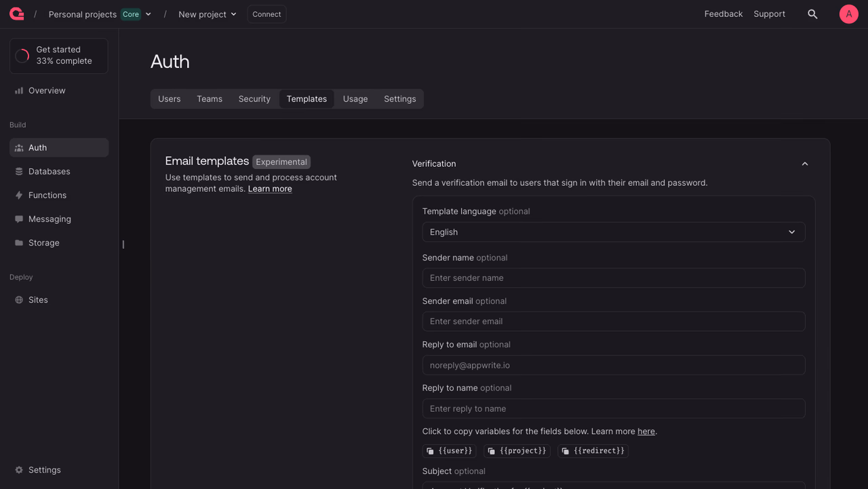Open Messaging section in sidebar

click(x=59, y=219)
